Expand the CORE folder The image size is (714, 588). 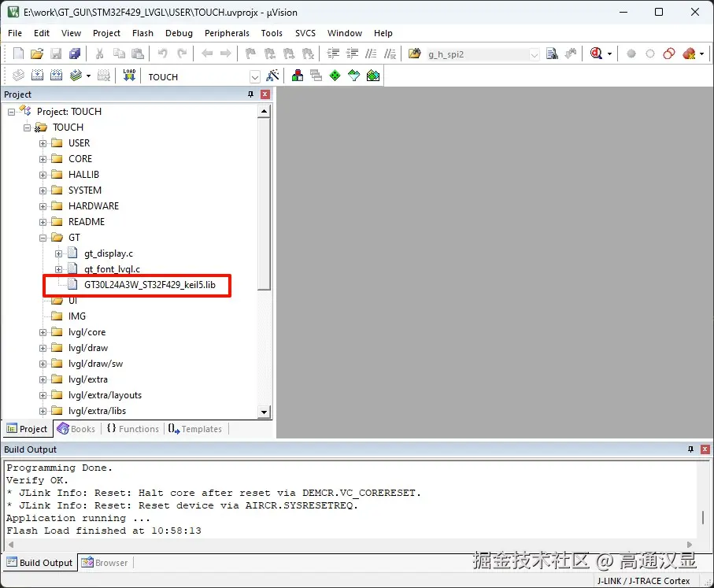(43, 160)
